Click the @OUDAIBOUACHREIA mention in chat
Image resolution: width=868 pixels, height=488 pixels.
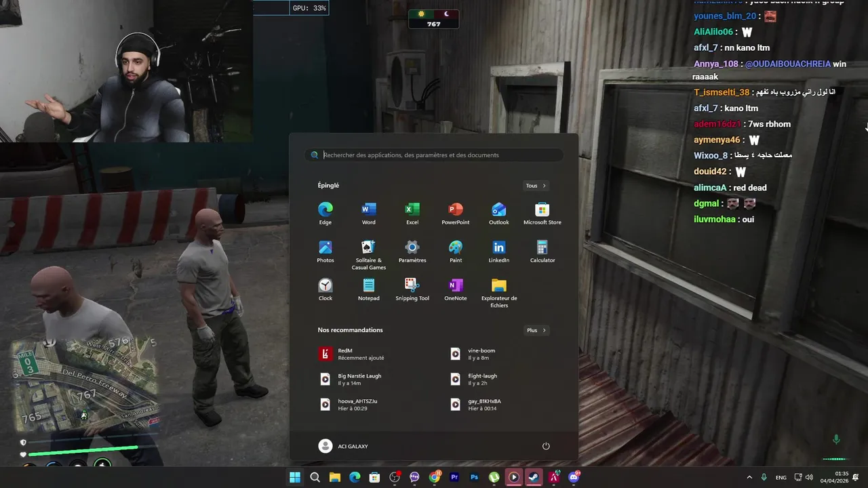(787, 64)
